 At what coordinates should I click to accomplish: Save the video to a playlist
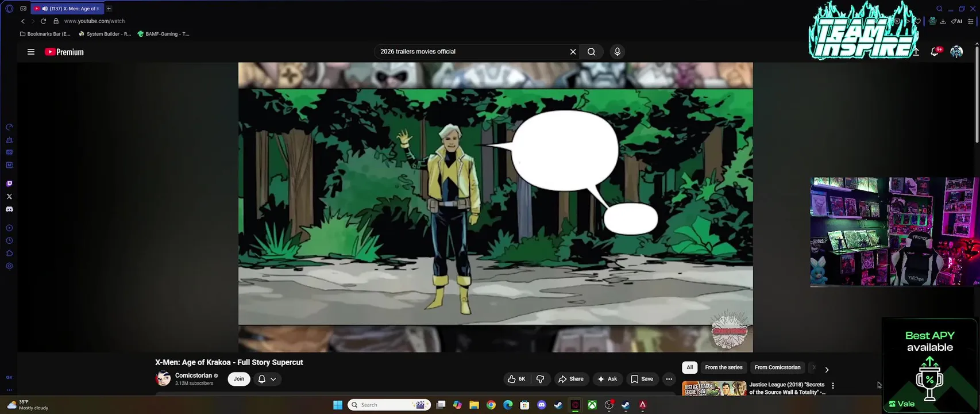point(642,379)
